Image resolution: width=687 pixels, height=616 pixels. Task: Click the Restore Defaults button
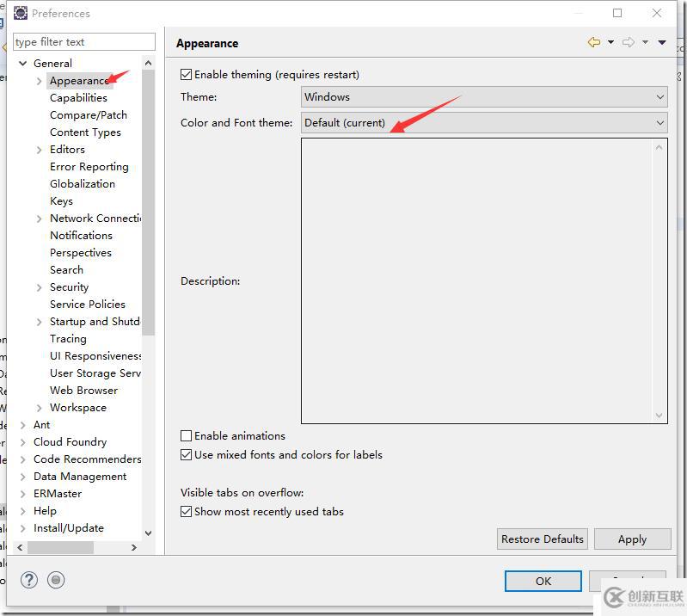click(x=543, y=539)
